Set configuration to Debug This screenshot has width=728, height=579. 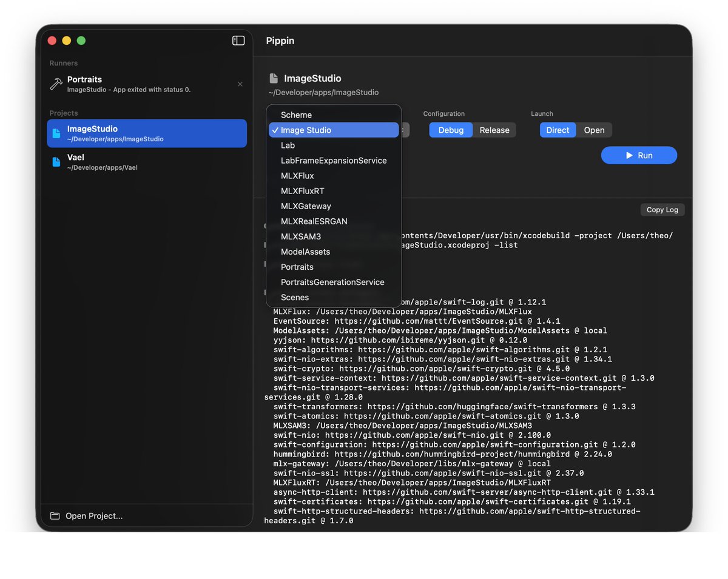click(x=451, y=130)
